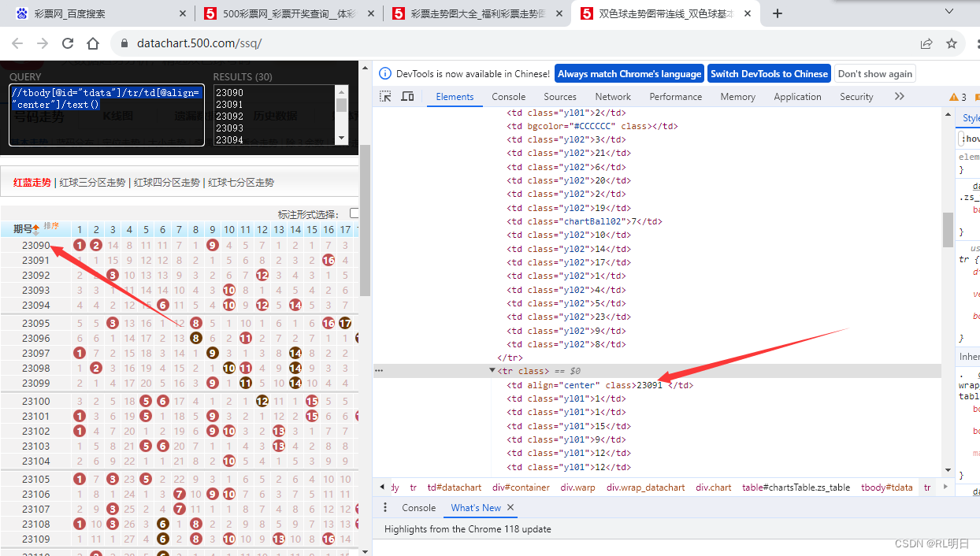Open the DevTools Application panel

797,97
